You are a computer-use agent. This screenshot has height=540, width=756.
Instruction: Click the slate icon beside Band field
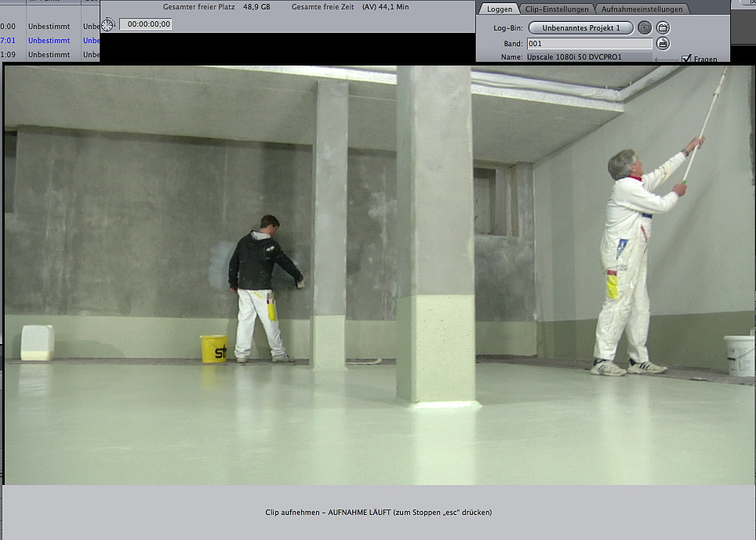tap(663, 44)
